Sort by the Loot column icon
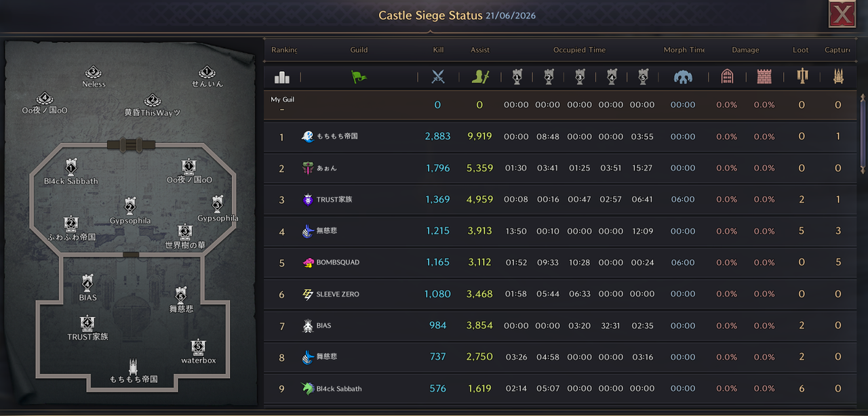The height and width of the screenshot is (416, 868). tap(802, 77)
